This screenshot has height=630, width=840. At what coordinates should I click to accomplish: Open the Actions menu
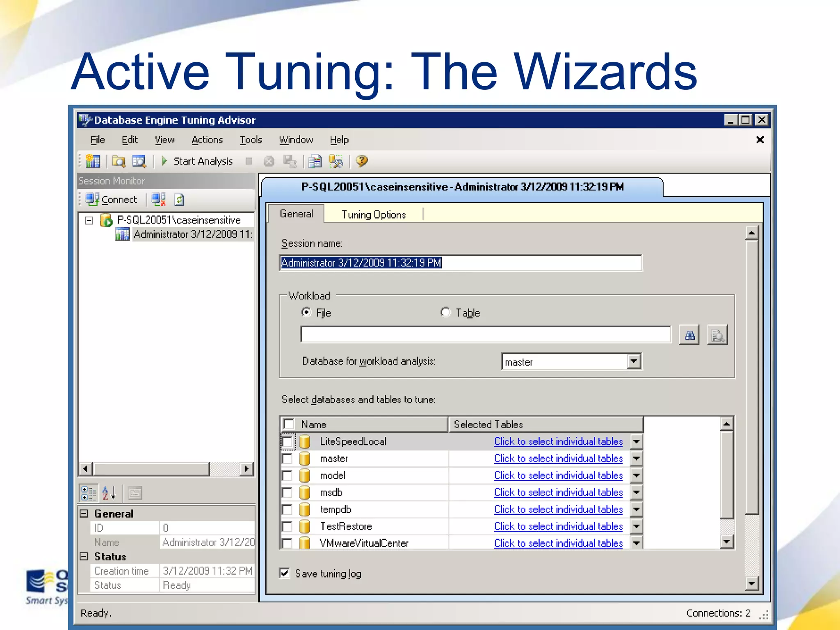207,140
